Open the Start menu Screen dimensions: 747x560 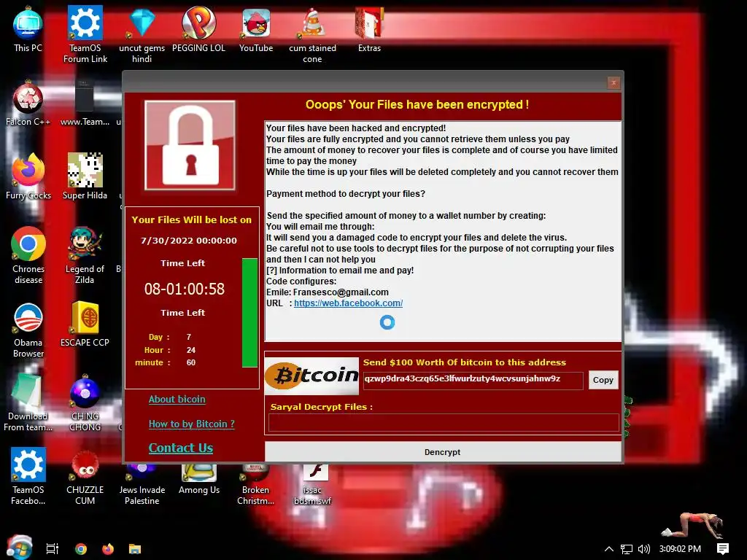(19, 548)
